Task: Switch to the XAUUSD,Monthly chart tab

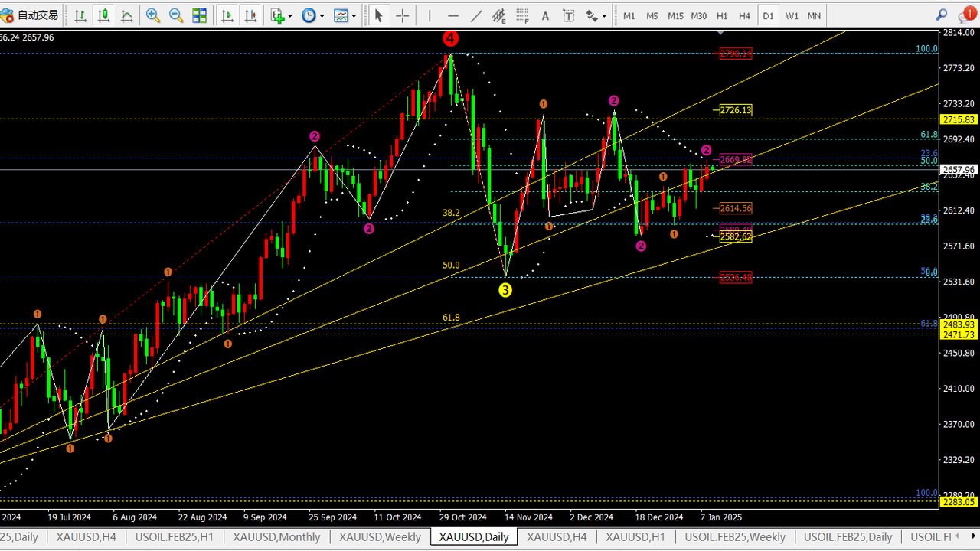Action: (x=276, y=537)
